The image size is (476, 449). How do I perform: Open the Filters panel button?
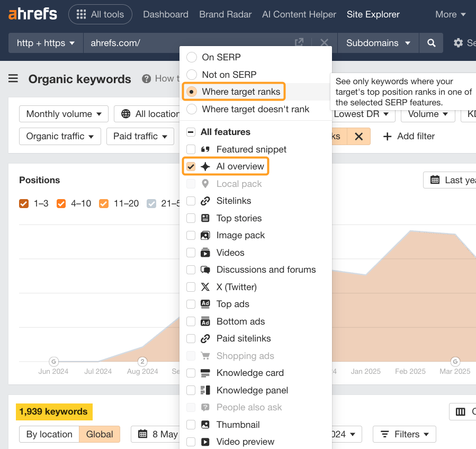coord(405,434)
